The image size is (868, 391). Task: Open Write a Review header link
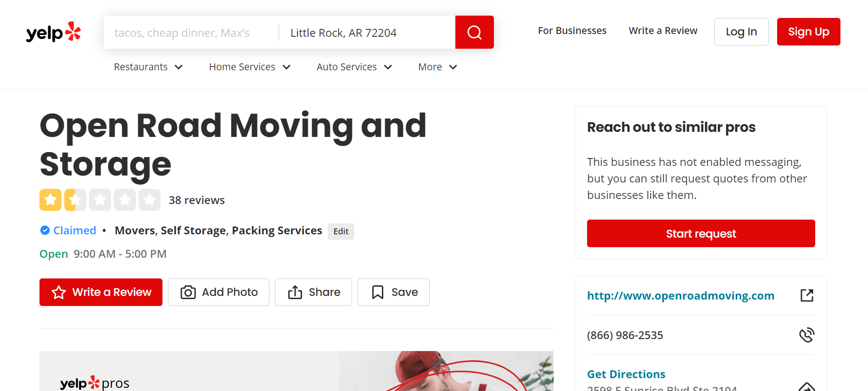click(663, 31)
